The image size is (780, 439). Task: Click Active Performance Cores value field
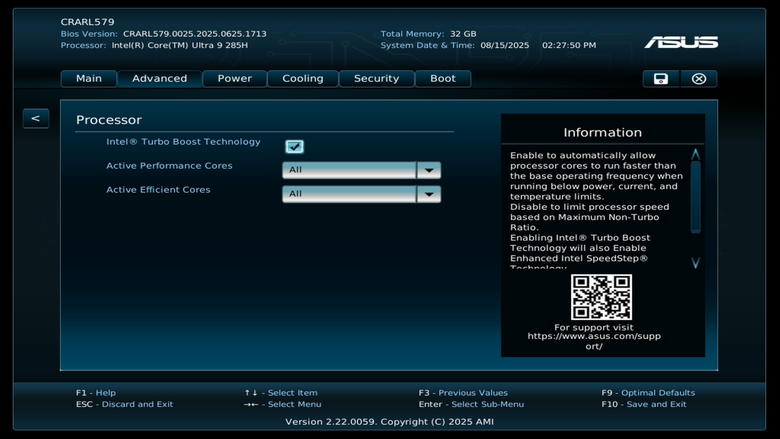[349, 170]
